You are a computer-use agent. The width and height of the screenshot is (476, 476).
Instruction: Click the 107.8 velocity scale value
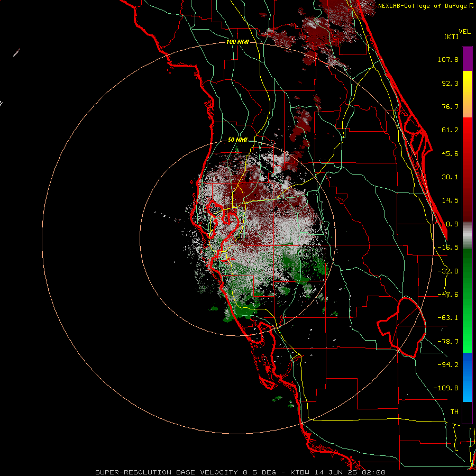pyautogui.click(x=448, y=59)
